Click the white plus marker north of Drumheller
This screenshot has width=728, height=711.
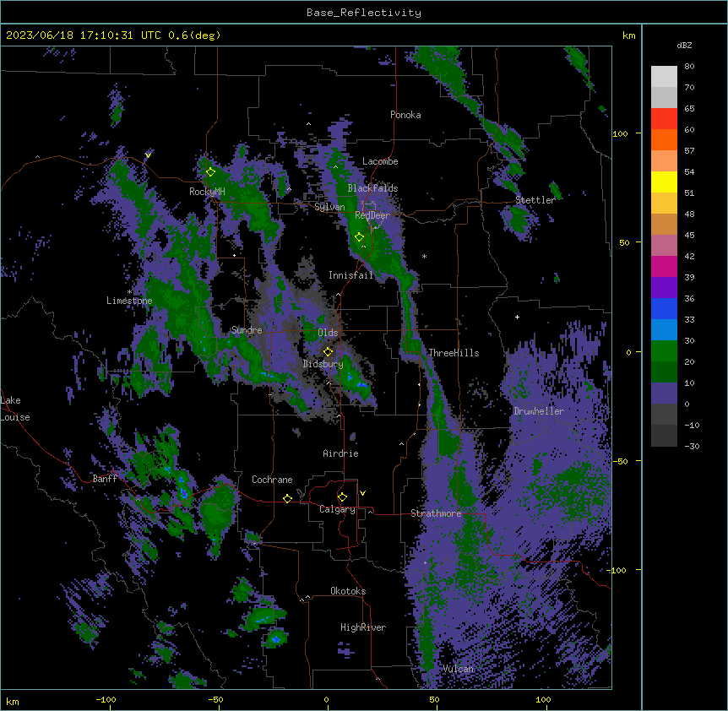point(517,317)
